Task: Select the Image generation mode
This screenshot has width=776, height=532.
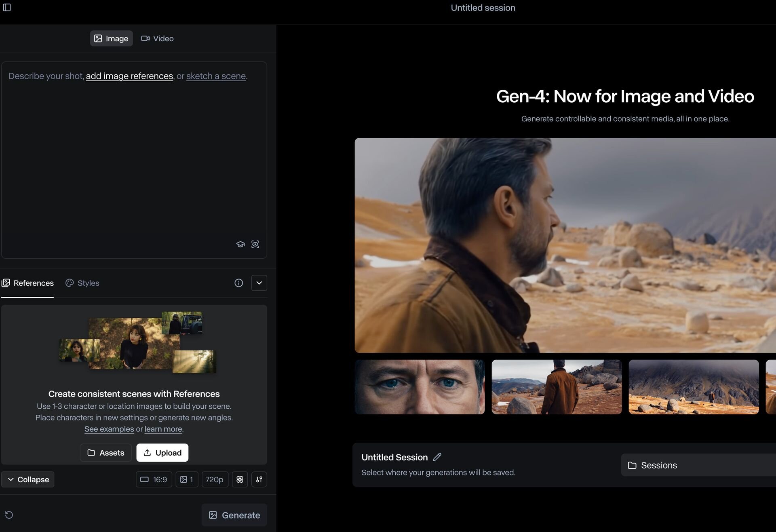Action: 111,38
